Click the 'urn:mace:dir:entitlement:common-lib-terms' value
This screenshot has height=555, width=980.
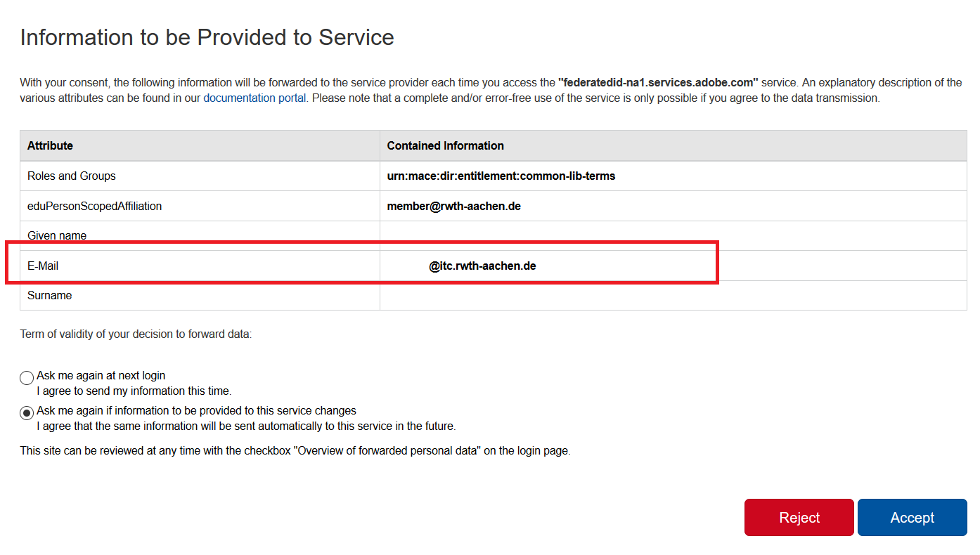[501, 176]
